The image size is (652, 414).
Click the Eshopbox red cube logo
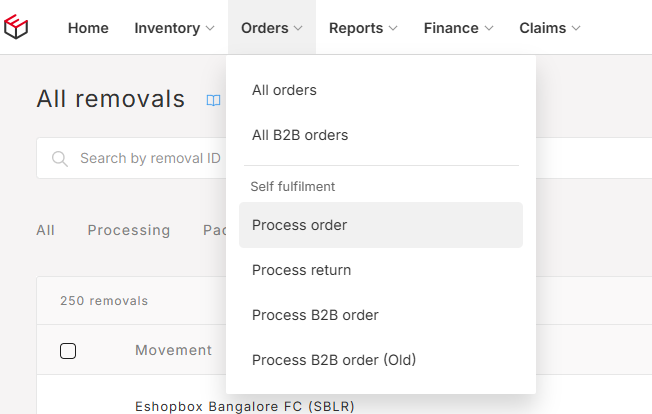click(x=16, y=27)
